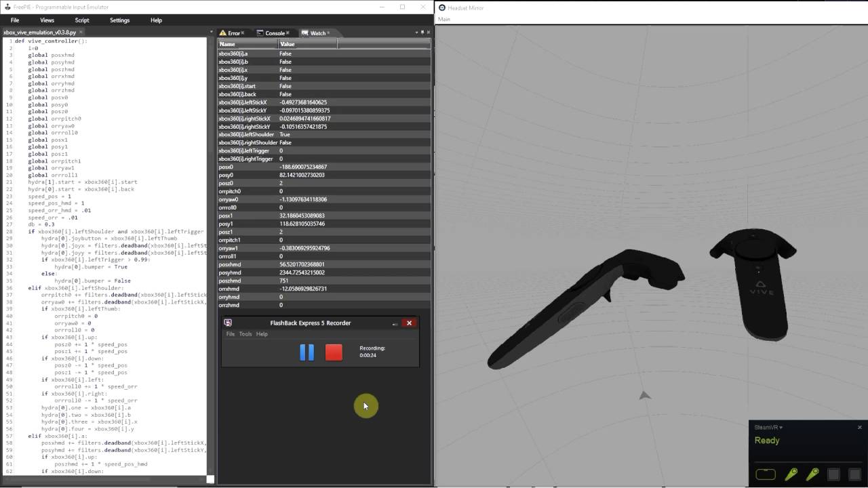Click the Name column header
868x488 pixels.
click(248, 44)
